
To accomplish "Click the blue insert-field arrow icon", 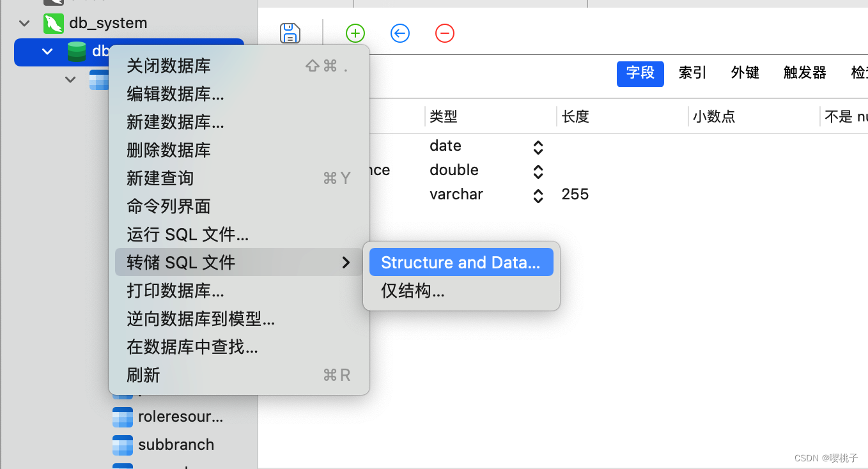I will tap(400, 33).
